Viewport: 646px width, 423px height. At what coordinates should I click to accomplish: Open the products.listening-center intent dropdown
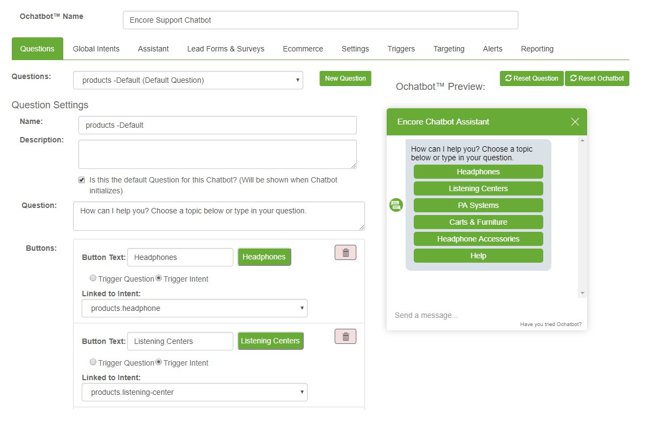[x=194, y=392]
